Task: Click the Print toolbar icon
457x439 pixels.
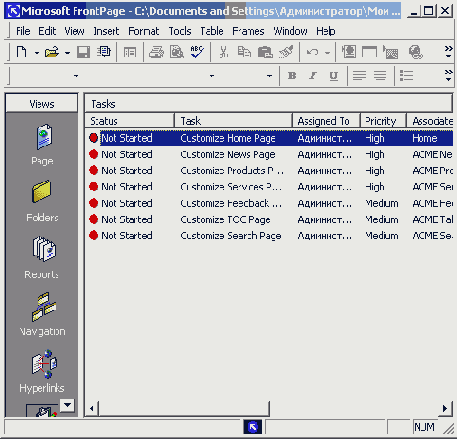Action: [x=156, y=52]
